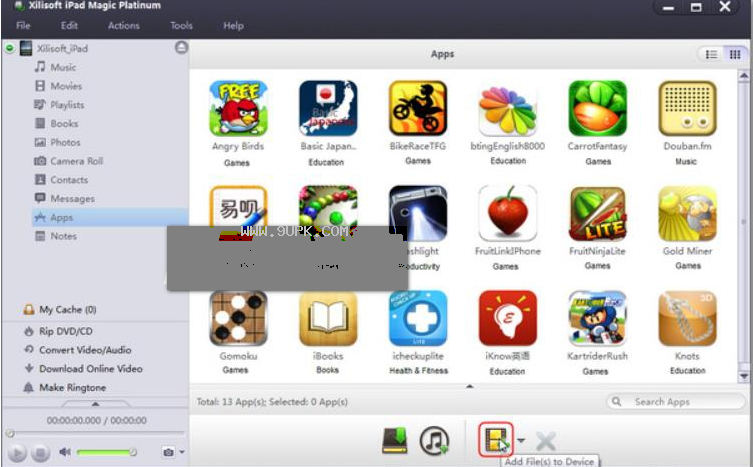Click the Delete X icon
The height and width of the screenshot is (467, 753).
point(546,441)
